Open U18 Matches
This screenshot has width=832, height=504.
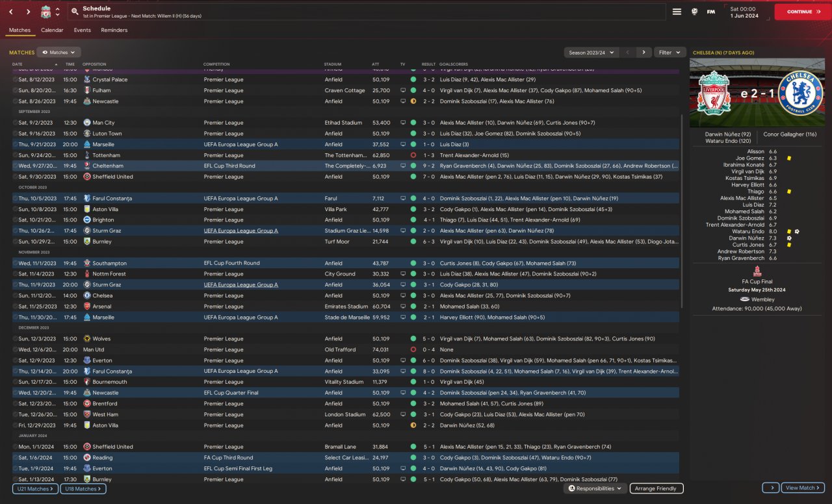tap(83, 488)
